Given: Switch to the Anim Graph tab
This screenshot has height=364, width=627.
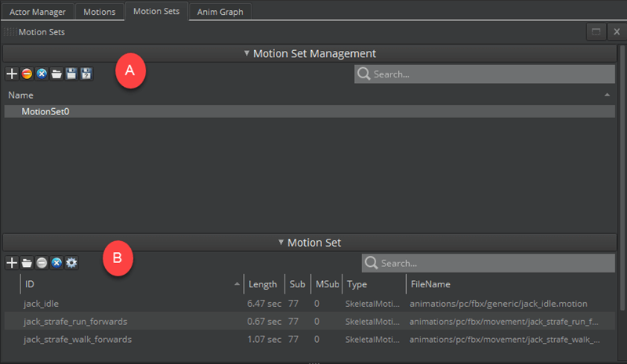Looking at the screenshot, I should (220, 12).
